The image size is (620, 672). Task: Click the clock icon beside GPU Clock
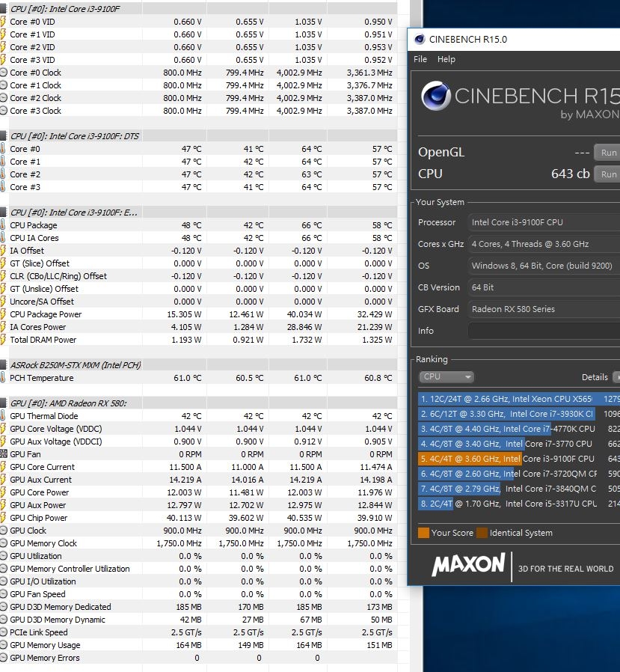point(4,531)
